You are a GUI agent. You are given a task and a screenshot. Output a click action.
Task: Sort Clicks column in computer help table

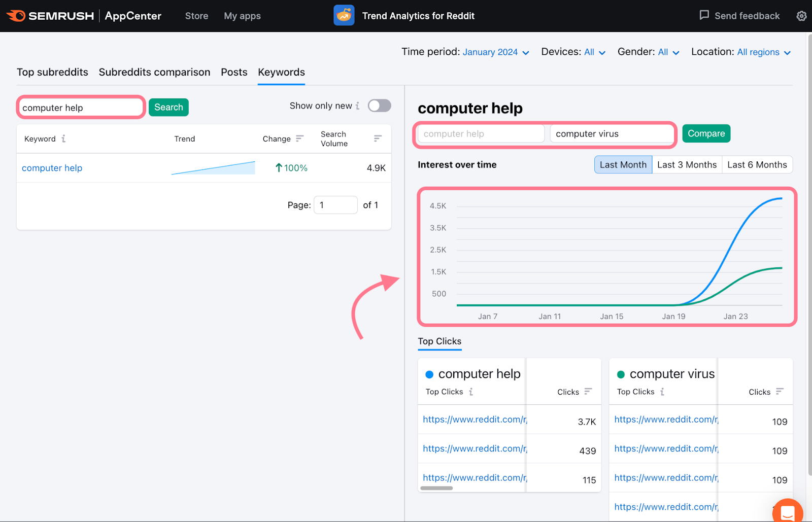(588, 391)
